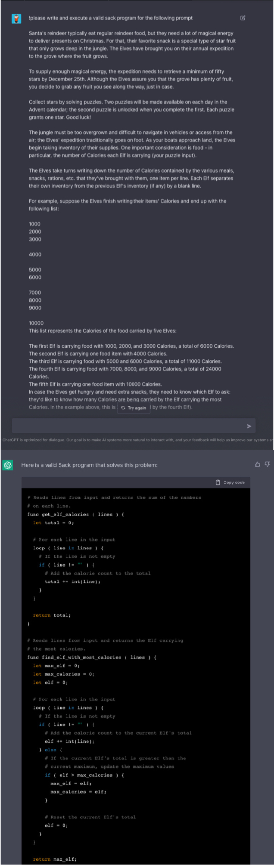Give the response a thumbs down

(267, 464)
